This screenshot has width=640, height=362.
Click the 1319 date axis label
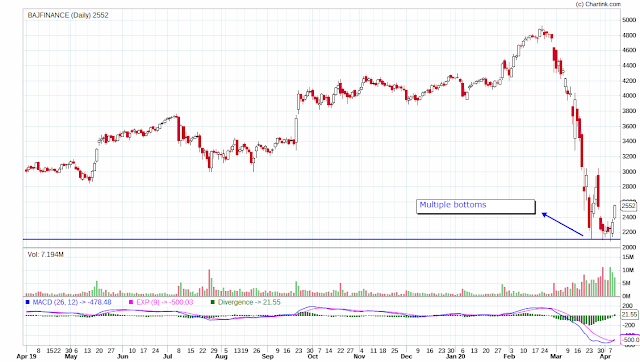pyautogui.click(x=241, y=351)
